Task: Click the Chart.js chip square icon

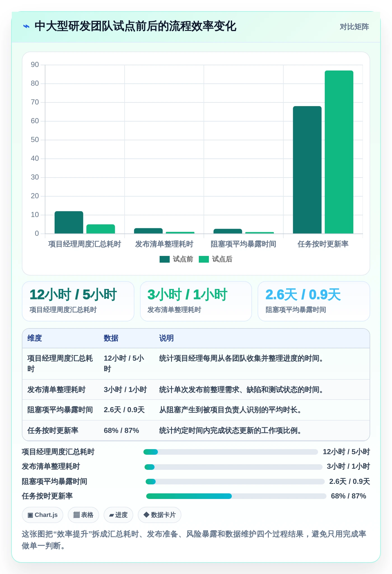Action: click(x=30, y=515)
